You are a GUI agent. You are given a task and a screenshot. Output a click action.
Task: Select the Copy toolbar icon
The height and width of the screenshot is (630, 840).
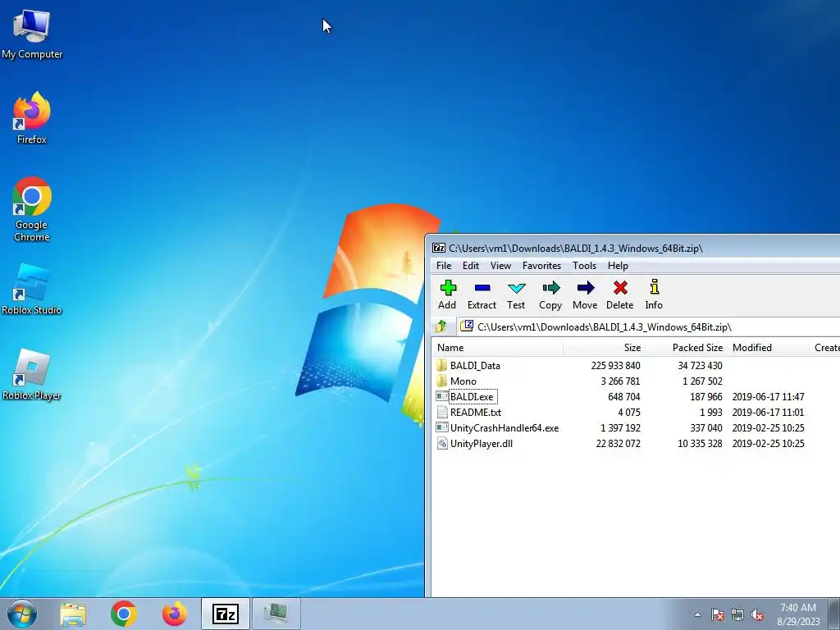pos(550,294)
